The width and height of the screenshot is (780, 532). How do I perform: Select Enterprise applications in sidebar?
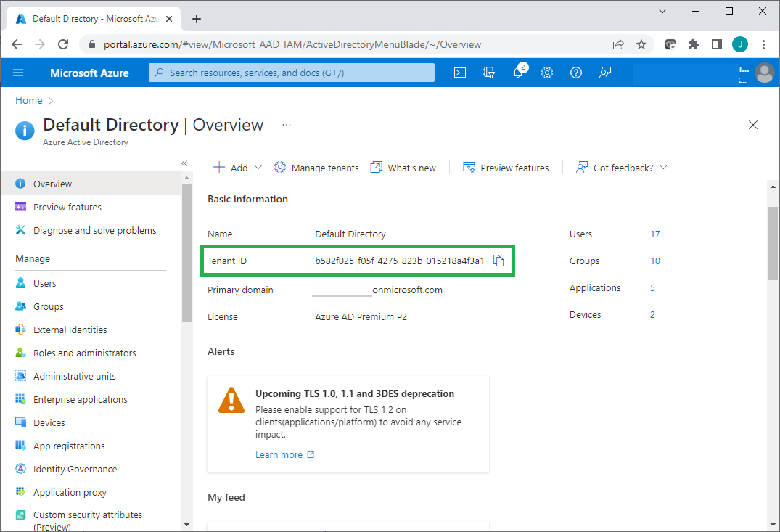click(80, 399)
